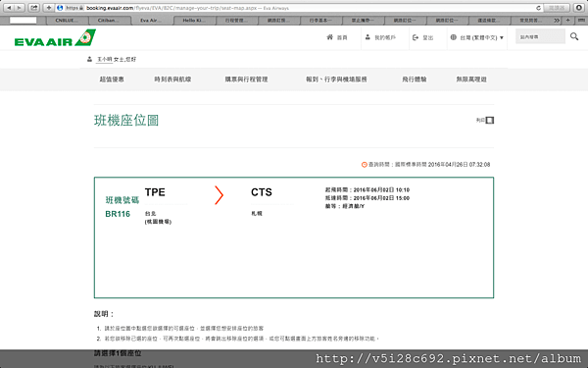This screenshot has height=368, width=588.
Task: Switch to the Hello Ki browser tab
Action: (x=194, y=21)
